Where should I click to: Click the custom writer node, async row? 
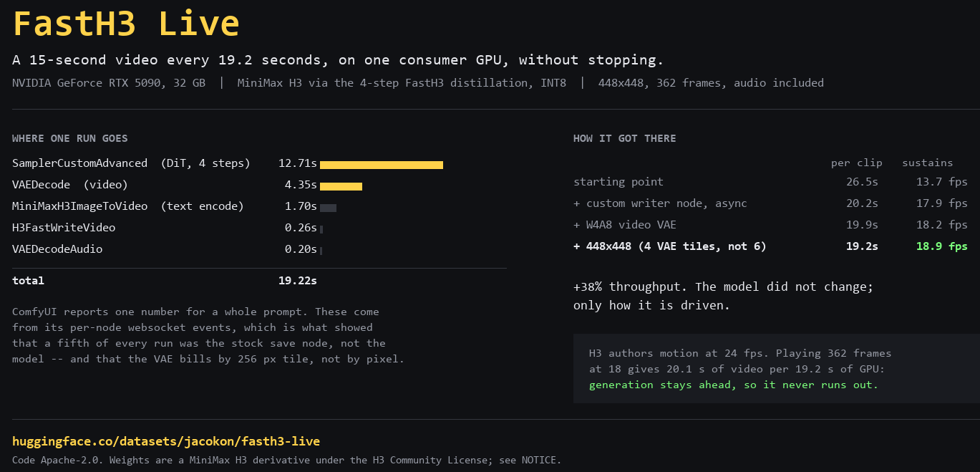pyautogui.click(x=770, y=203)
